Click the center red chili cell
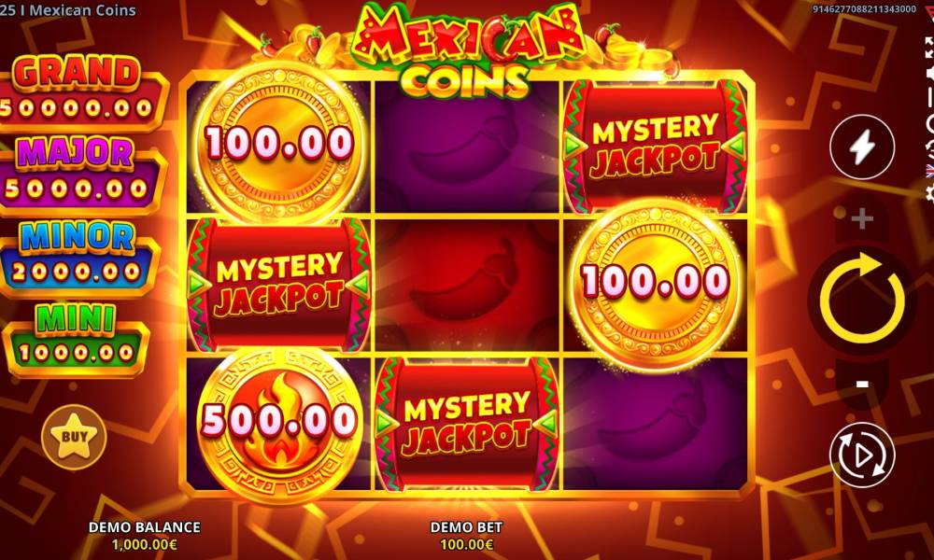This screenshot has height=560, width=934. (x=467, y=285)
